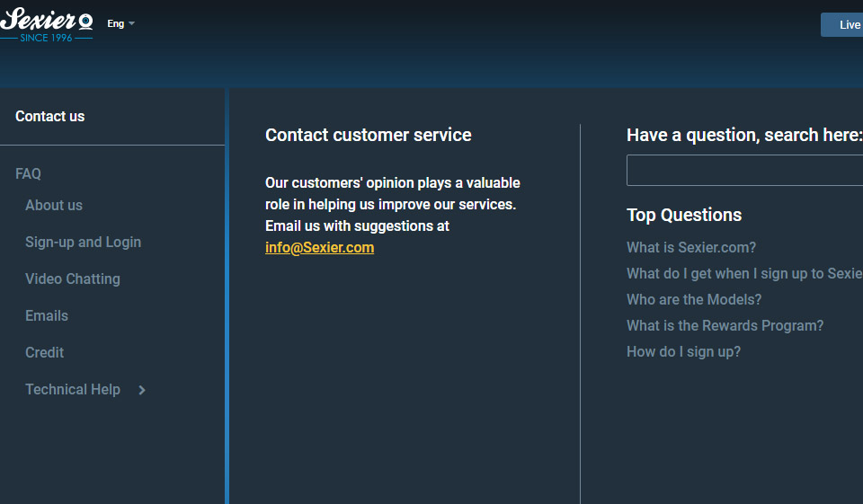Viewport: 863px width, 504px height.
Task: Open 'What is Sexier.com?' question
Action: click(691, 247)
